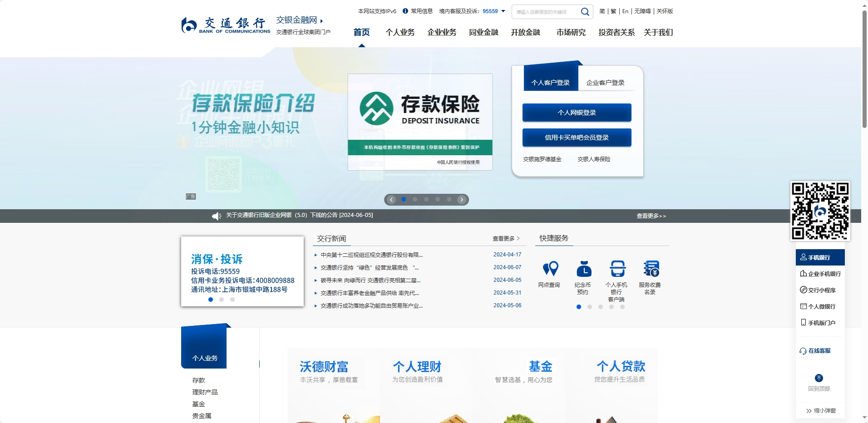
Task: Open the 交银施罗德基金 link
Action: [x=542, y=159]
